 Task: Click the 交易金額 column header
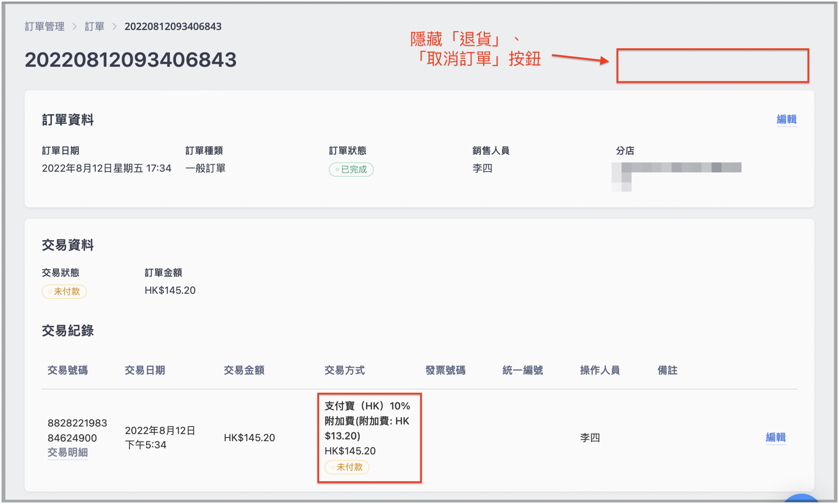pos(244,370)
